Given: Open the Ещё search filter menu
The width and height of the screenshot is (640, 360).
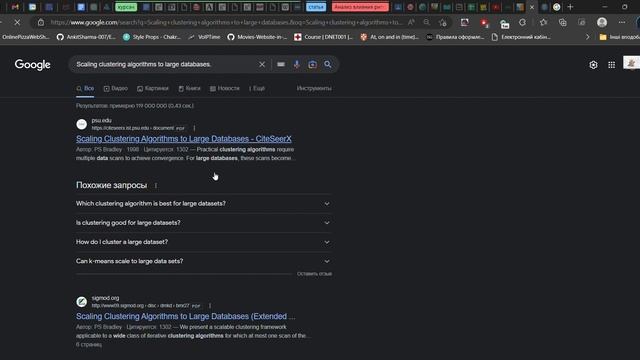Looking at the screenshot, I should pos(257,89).
